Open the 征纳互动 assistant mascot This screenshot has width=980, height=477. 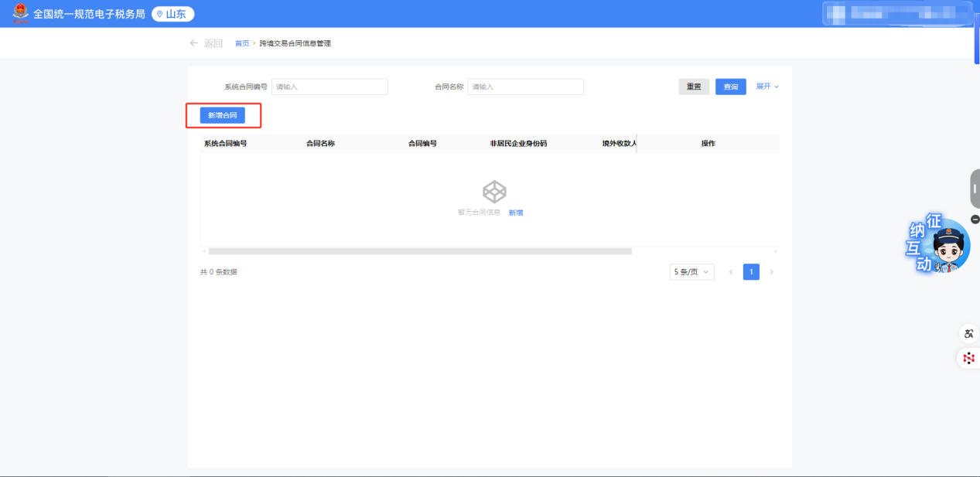point(940,246)
